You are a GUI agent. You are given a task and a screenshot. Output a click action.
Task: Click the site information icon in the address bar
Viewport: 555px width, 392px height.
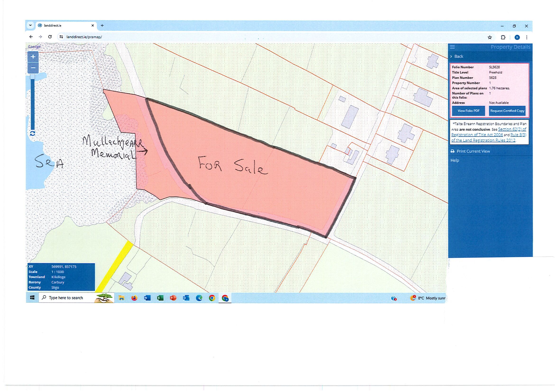61,37
